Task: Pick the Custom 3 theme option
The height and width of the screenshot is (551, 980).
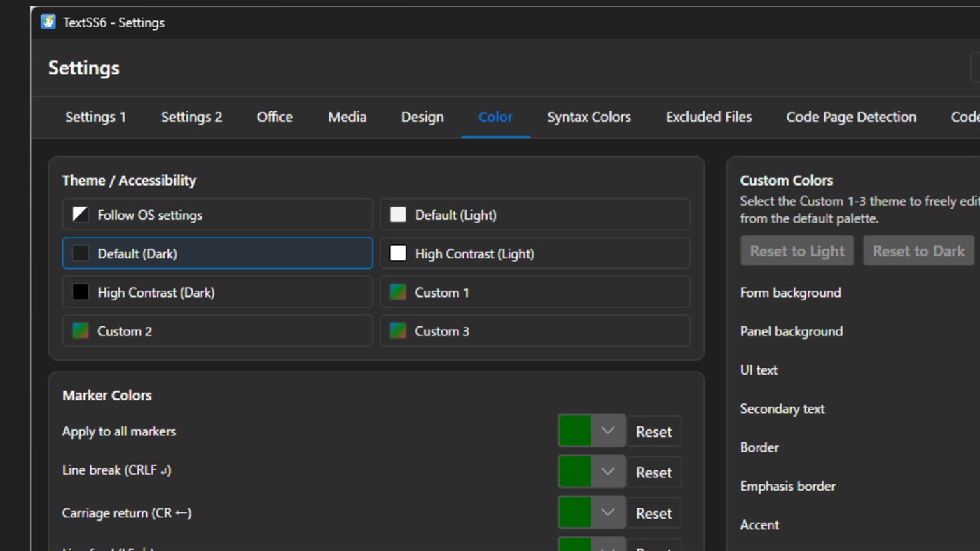Action: click(x=535, y=331)
